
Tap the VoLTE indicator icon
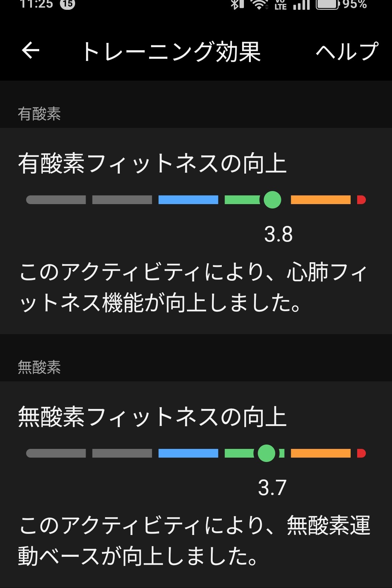click(x=281, y=4)
